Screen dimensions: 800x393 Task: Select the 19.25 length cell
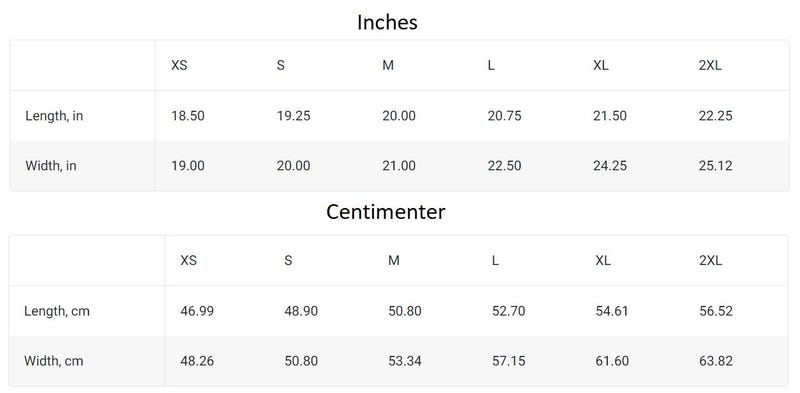pyautogui.click(x=293, y=116)
